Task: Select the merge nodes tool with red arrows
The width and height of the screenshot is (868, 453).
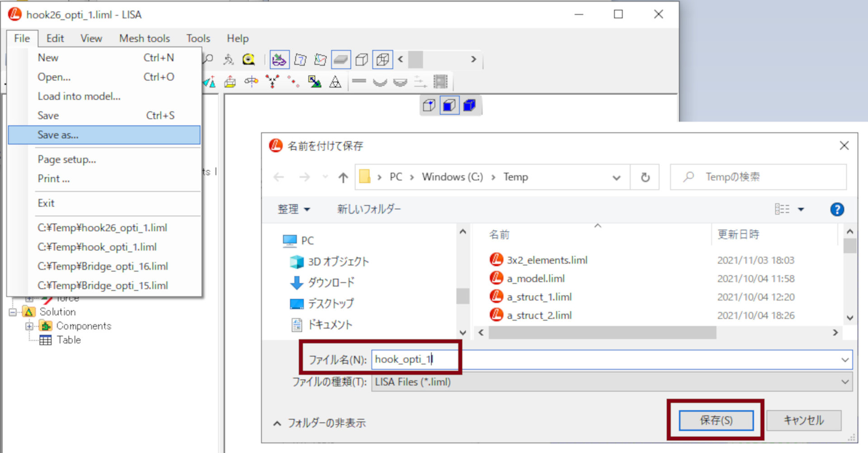Action: [x=272, y=82]
